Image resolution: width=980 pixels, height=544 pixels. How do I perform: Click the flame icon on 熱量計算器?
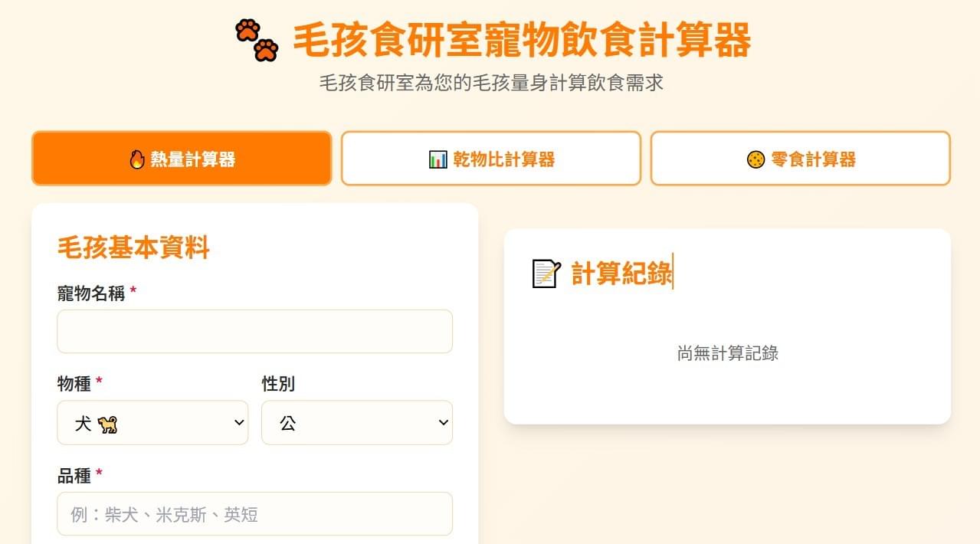137,159
